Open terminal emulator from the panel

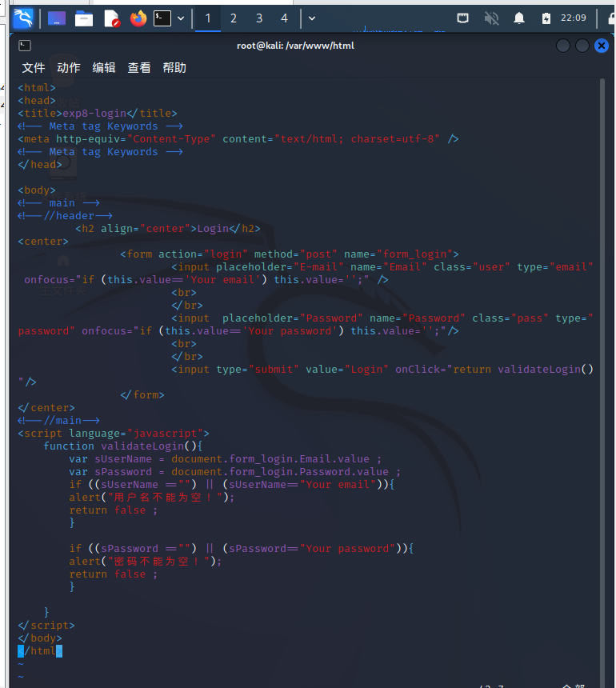click(162, 18)
